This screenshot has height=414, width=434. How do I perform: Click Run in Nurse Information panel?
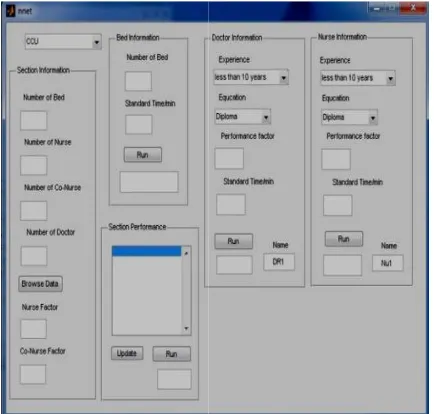click(344, 239)
